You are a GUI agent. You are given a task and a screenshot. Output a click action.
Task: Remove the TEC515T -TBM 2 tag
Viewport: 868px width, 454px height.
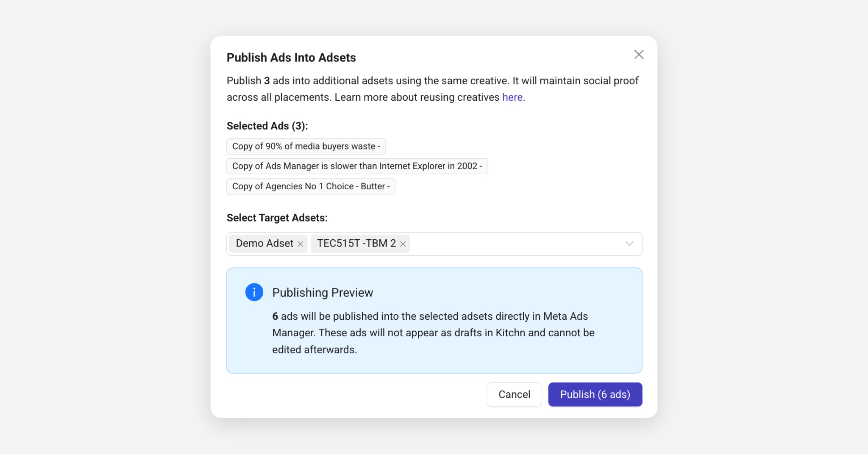coord(403,244)
